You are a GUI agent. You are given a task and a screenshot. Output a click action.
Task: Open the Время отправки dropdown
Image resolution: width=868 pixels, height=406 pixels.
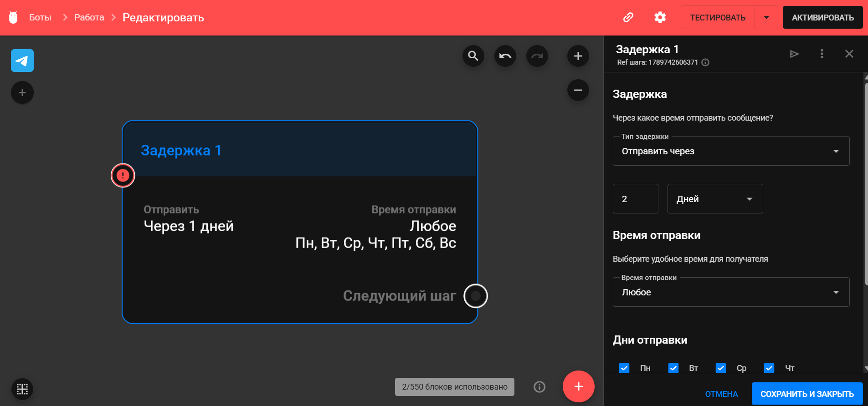731,292
